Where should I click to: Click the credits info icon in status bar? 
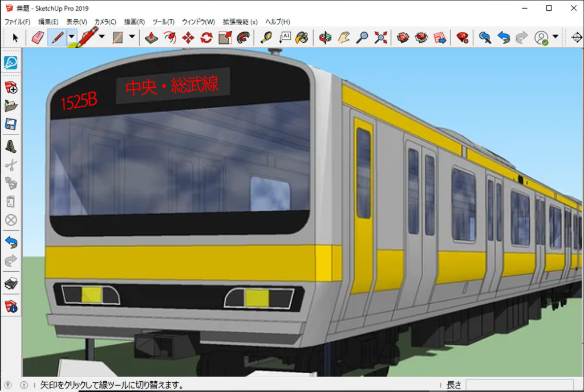click(x=24, y=385)
